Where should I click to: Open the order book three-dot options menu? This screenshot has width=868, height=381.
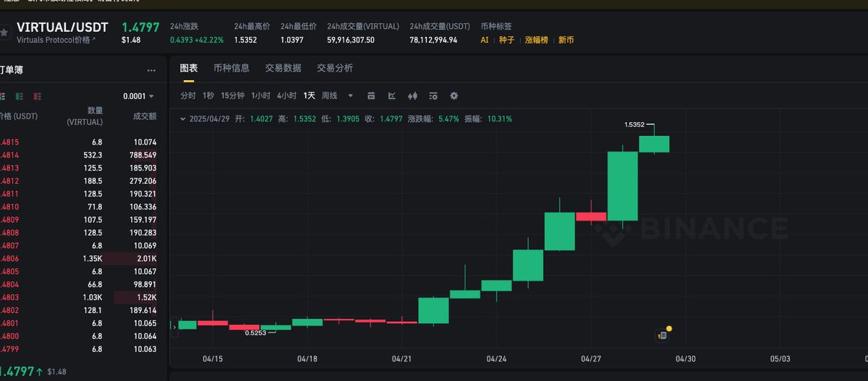pos(151,71)
